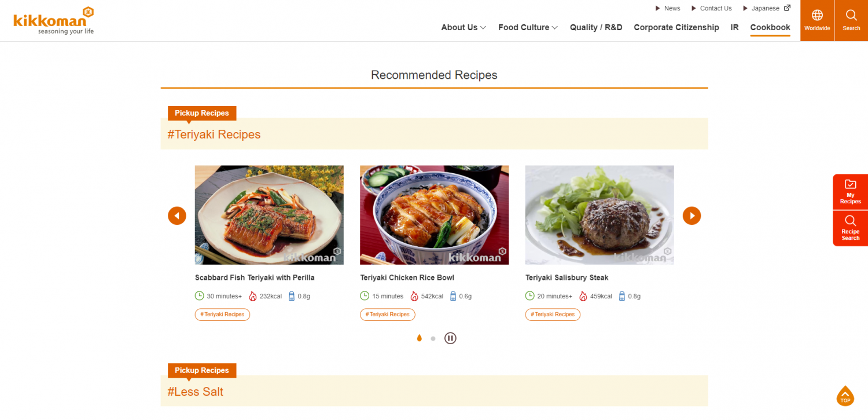The image size is (868, 420).
Task: Open the Contact Us link
Action: click(712, 8)
